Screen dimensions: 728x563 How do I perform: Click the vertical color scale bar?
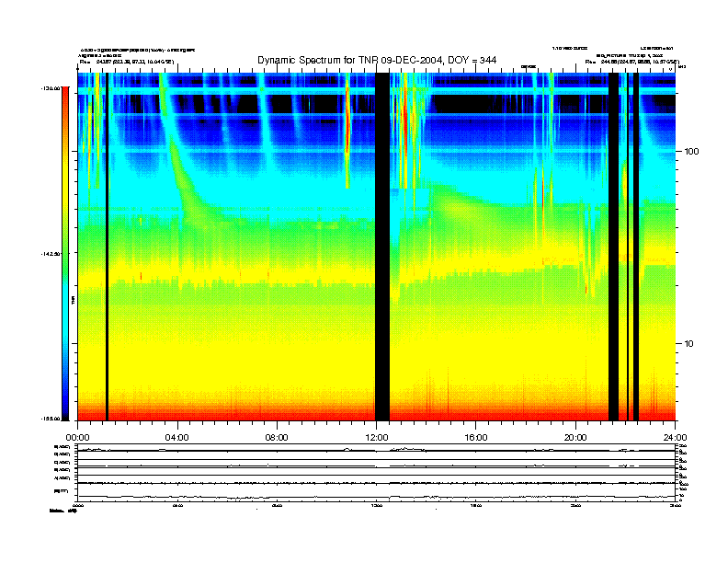tap(65, 254)
